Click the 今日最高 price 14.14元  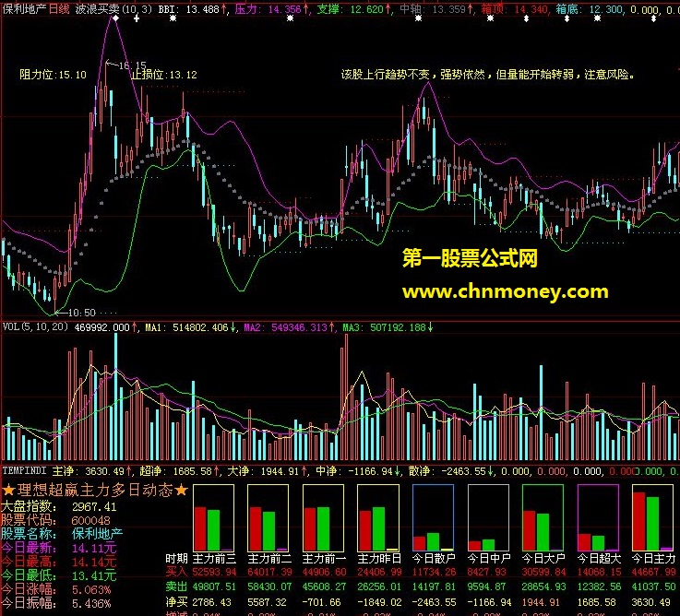94,562
